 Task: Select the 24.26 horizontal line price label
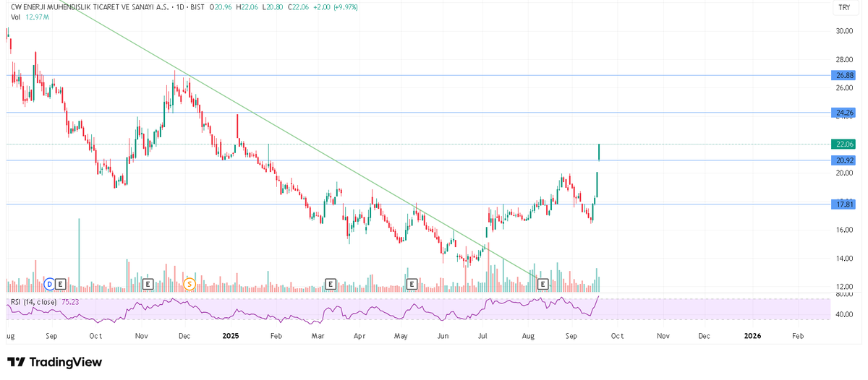pyautogui.click(x=845, y=113)
